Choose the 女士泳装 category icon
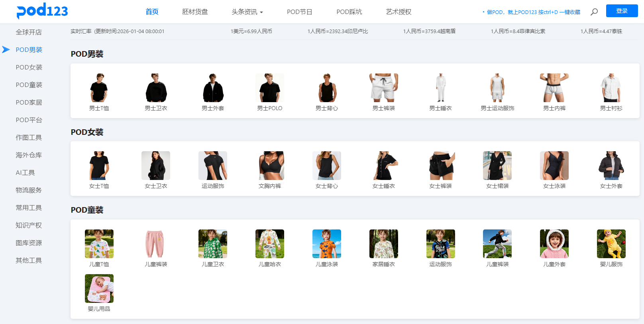The height and width of the screenshot is (324, 644). (x=554, y=166)
